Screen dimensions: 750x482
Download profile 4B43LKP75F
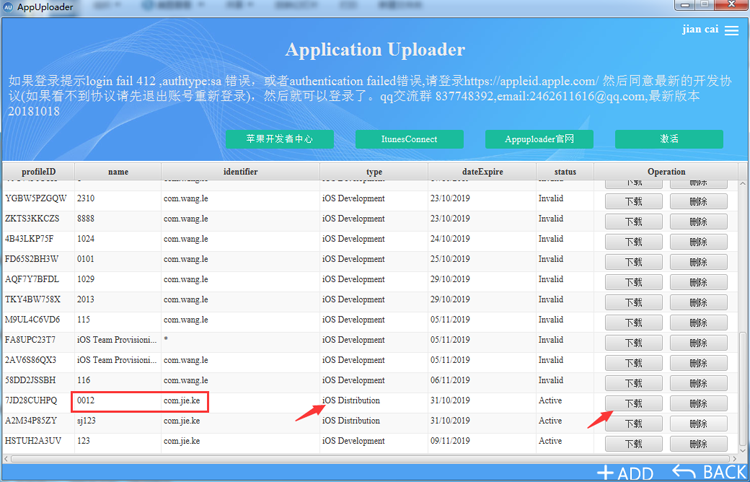[633, 241]
